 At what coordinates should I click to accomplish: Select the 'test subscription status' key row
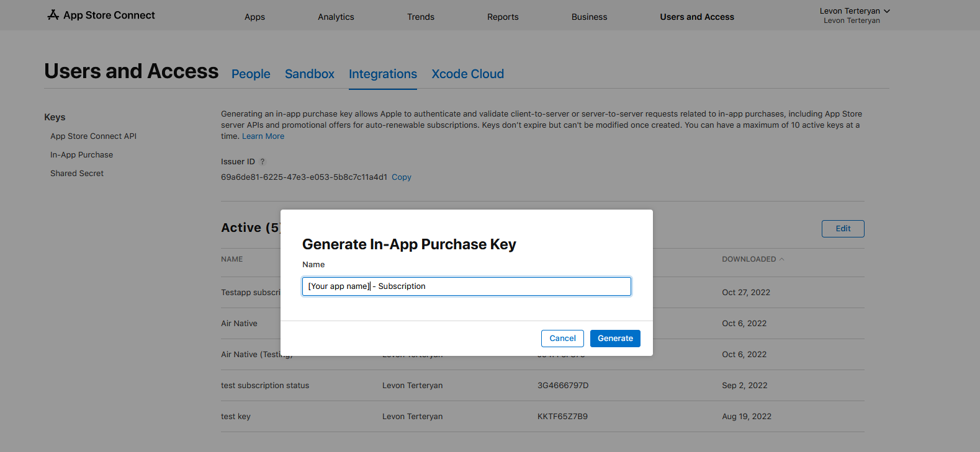tap(542, 386)
